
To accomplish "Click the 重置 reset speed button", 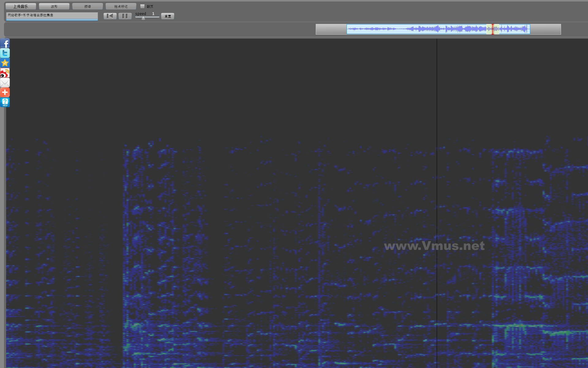I will tap(168, 16).
